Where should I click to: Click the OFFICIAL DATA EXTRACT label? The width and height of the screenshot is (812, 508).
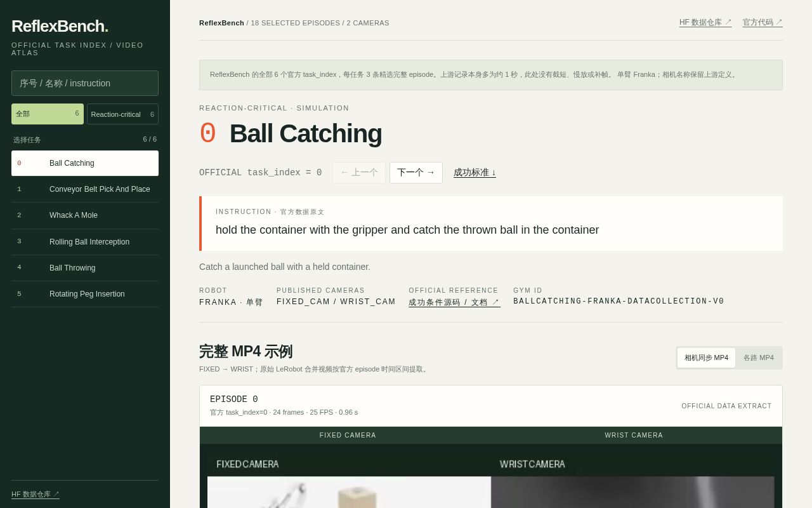coord(726,406)
